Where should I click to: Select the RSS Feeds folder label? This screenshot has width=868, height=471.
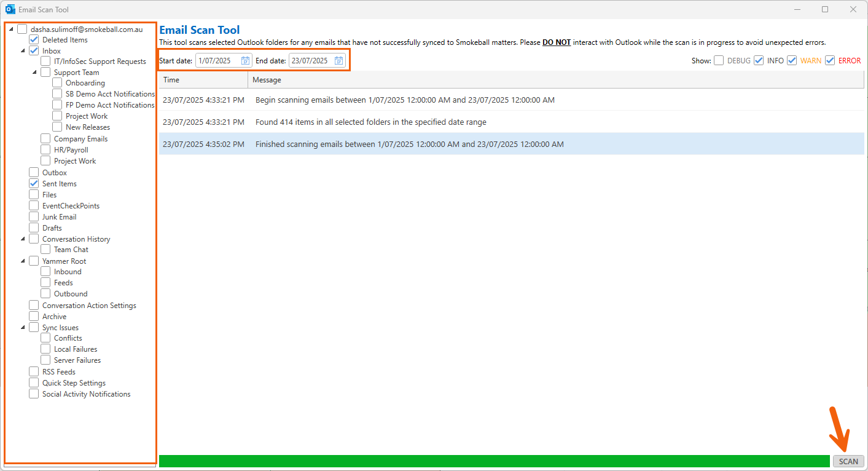[x=59, y=372]
